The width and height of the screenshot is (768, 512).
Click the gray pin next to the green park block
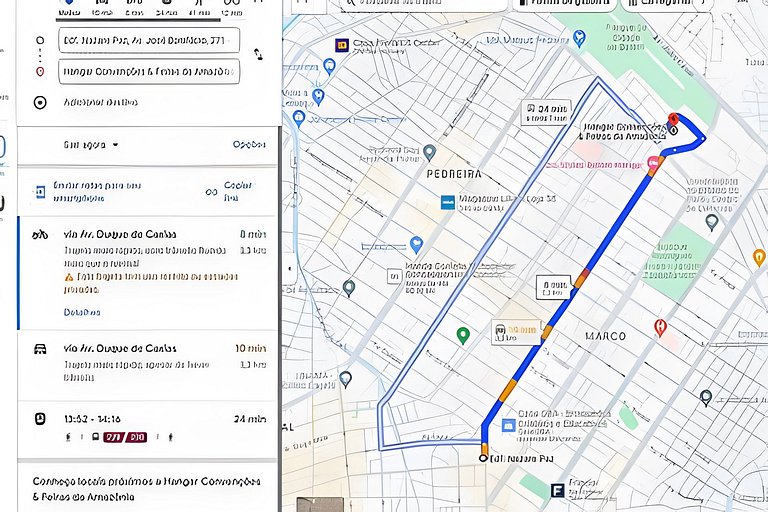click(x=712, y=223)
